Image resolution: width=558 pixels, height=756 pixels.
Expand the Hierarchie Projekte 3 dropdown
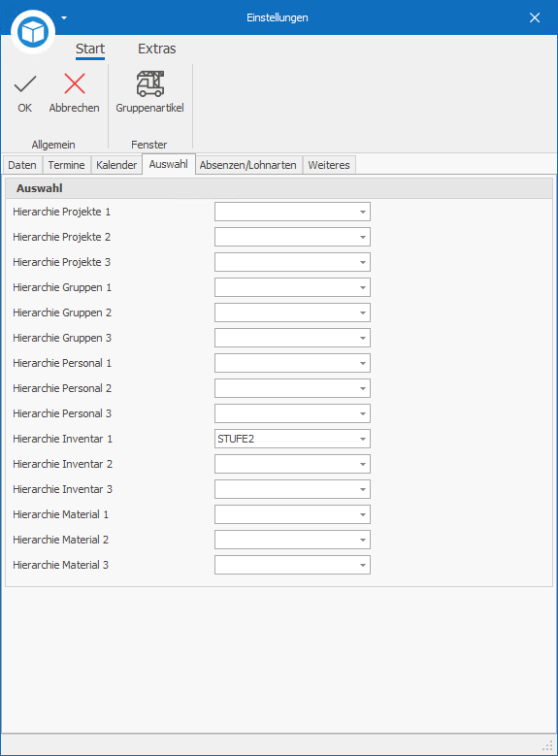click(x=363, y=262)
